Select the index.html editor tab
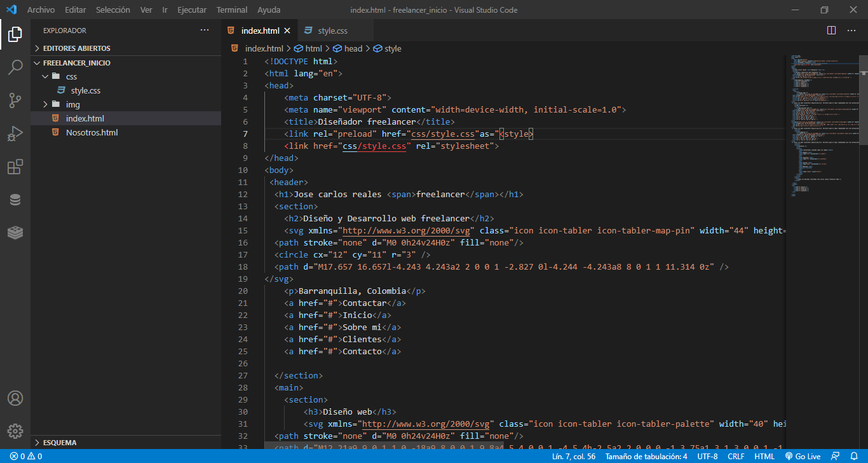This screenshot has width=868, height=463. pyautogui.click(x=260, y=31)
